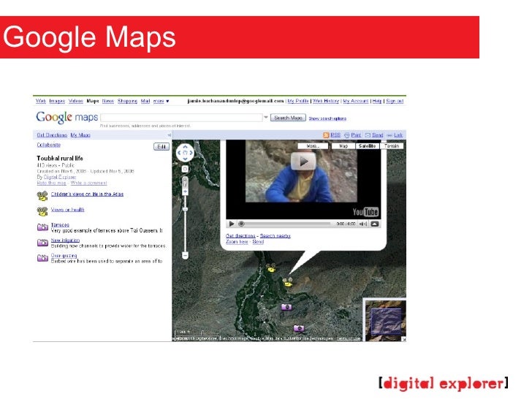Click inside the Google Maps search field
The image size is (532, 399).
tap(181, 118)
